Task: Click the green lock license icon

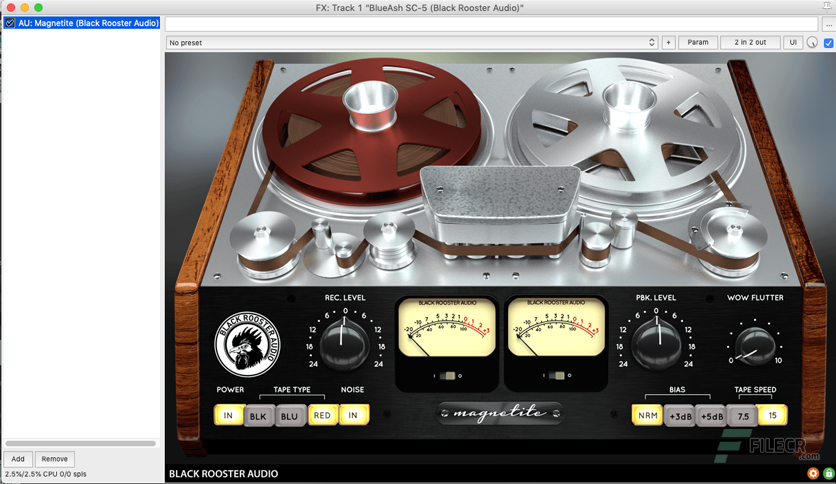Action: point(828,473)
